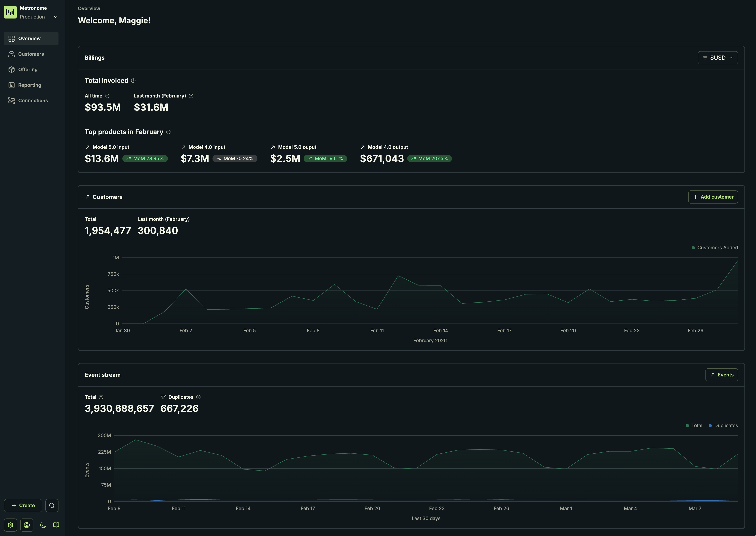Screen dimensions: 756x536
Task: Click the Create button in sidebar
Action: 23,506
